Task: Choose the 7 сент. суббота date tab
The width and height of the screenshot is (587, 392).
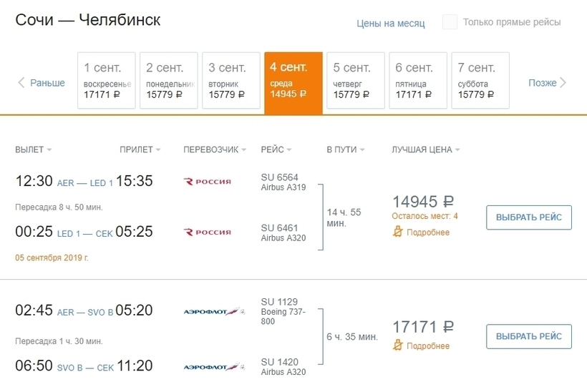Action: (480, 80)
